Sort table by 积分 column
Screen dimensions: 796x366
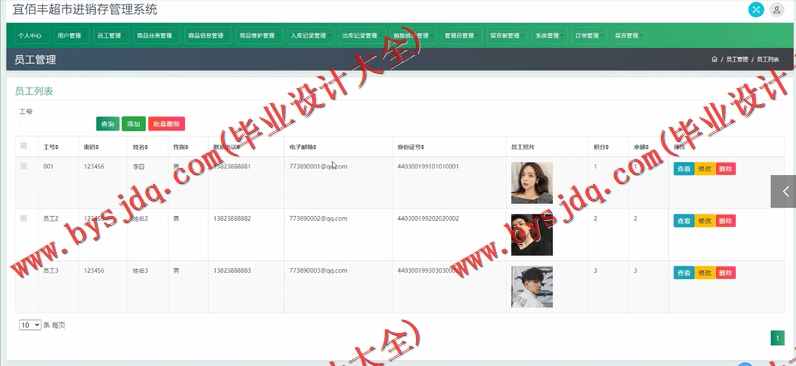tap(601, 147)
